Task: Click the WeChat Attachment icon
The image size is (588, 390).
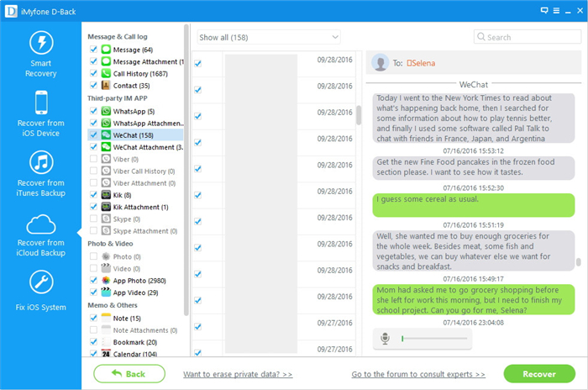Action: [x=106, y=147]
